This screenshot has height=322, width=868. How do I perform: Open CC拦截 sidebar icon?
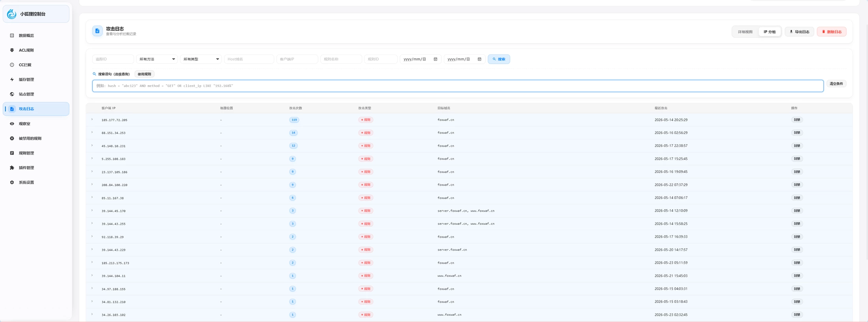12,65
